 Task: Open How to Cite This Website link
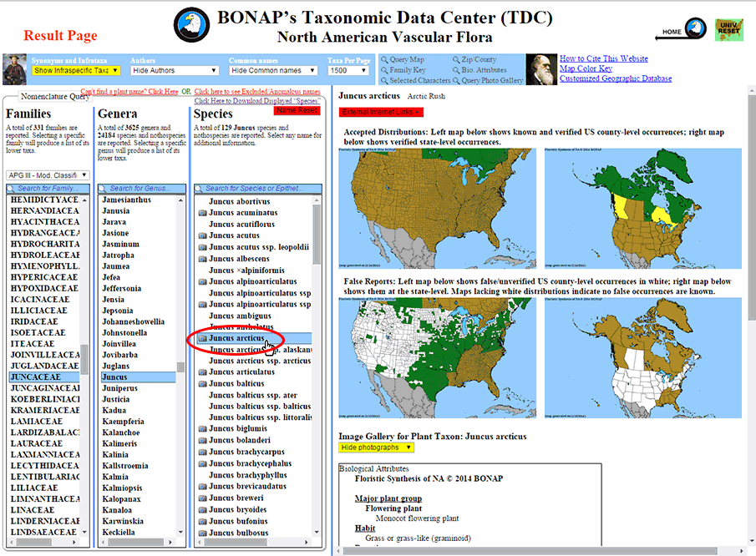pos(604,58)
